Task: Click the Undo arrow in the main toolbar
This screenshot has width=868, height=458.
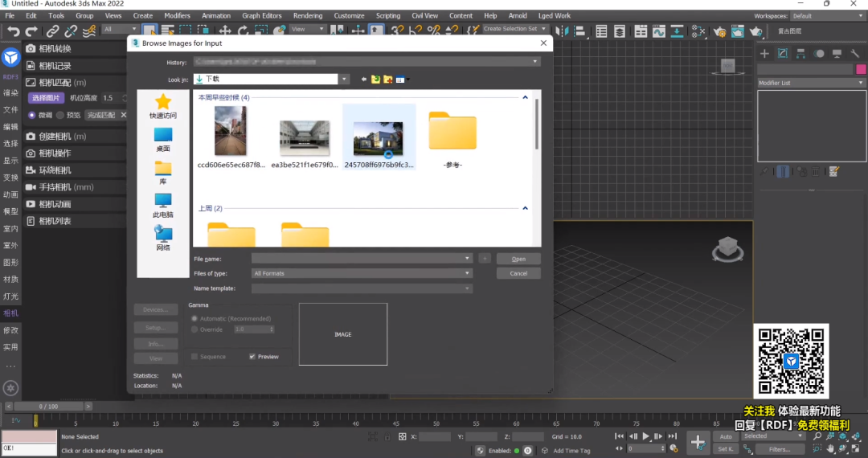Action: tap(14, 31)
